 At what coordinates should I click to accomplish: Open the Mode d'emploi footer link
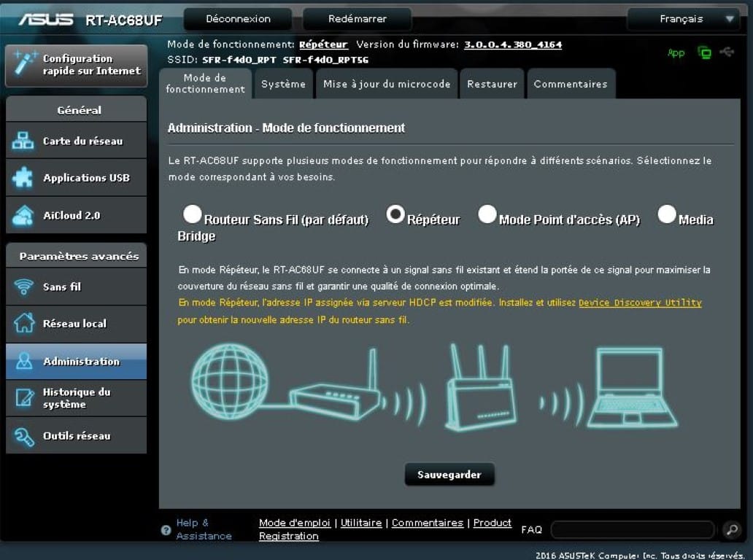pyautogui.click(x=294, y=523)
